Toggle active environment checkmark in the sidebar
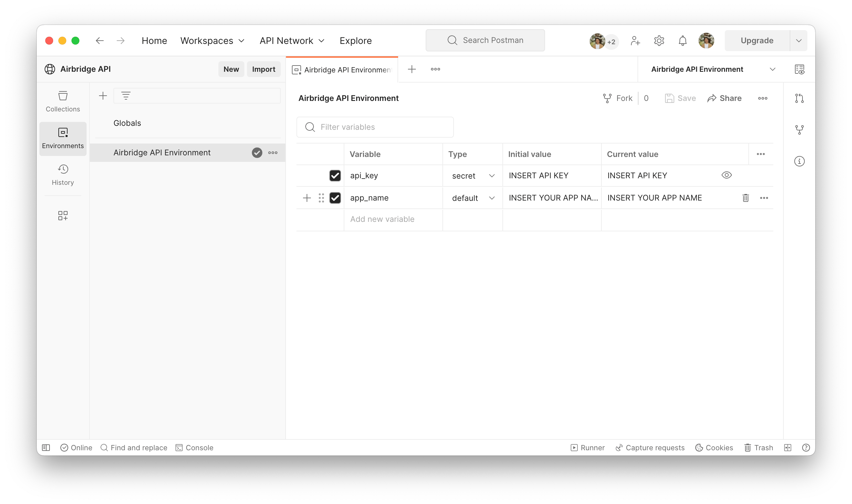This screenshot has height=504, width=852. click(257, 153)
